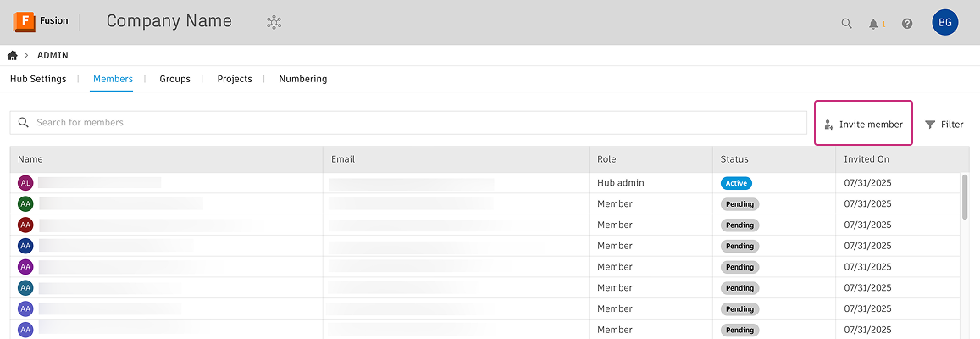Viewport: 980px width, 339px height.
Task: Open the notifications bell
Action: pyautogui.click(x=873, y=24)
